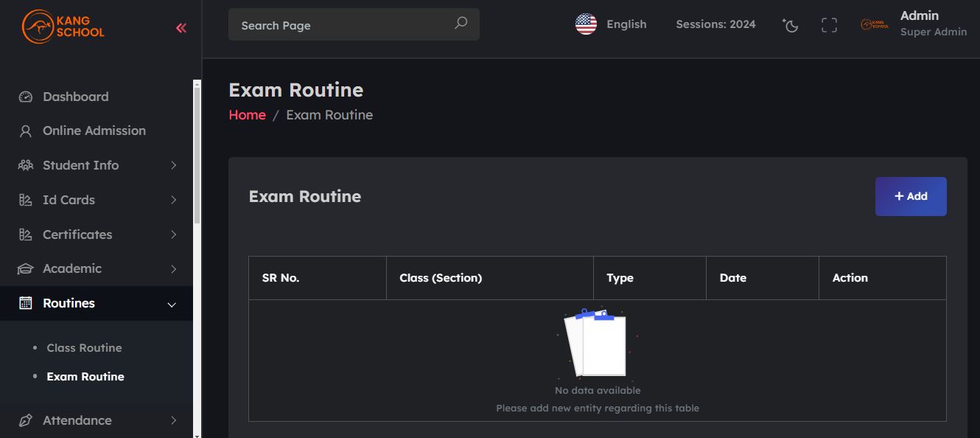
Task: Open Attendance menu label
Action: [77, 420]
